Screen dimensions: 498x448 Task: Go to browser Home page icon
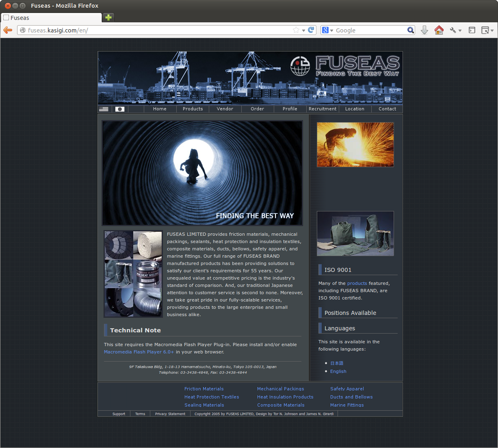439,30
